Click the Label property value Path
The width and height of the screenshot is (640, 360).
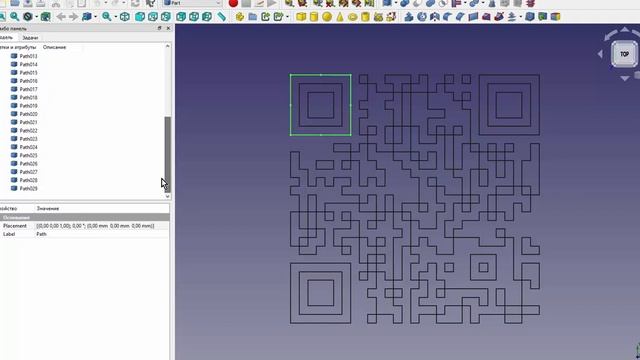[41, 234]
